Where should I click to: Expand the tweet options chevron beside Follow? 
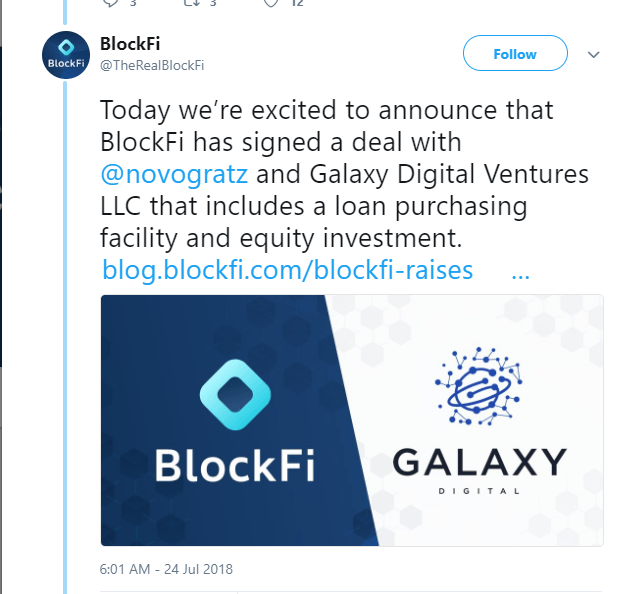pos(593,54)
